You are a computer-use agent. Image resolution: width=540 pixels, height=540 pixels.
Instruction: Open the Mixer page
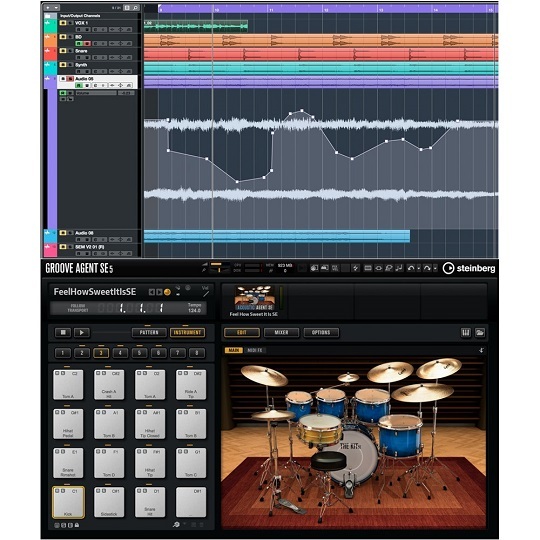pos(281,332)
